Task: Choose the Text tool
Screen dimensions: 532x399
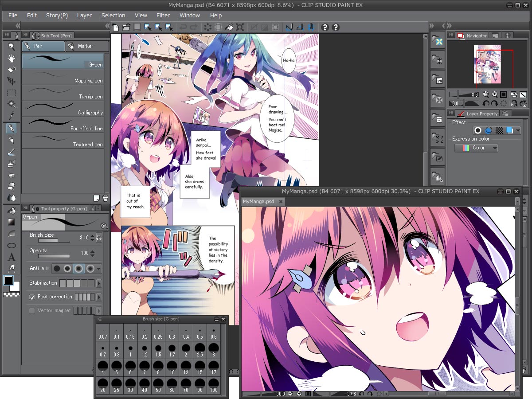Action: pos(11,256)
